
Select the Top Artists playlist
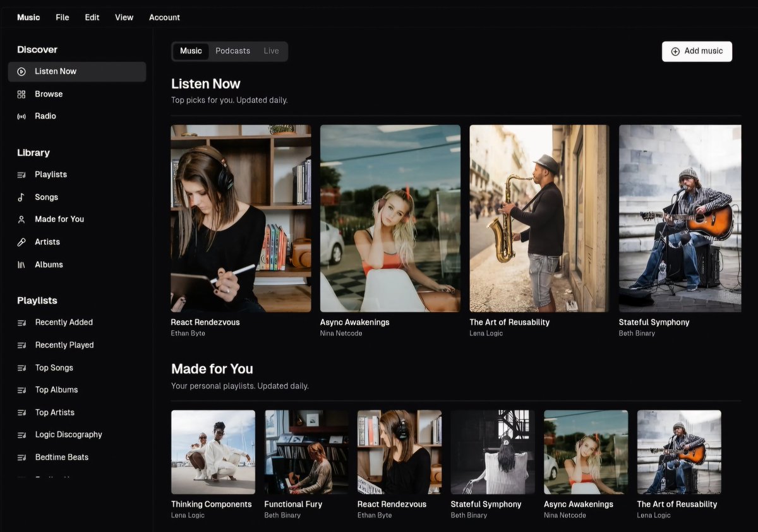pyautogui.click(x=77, y=413)
